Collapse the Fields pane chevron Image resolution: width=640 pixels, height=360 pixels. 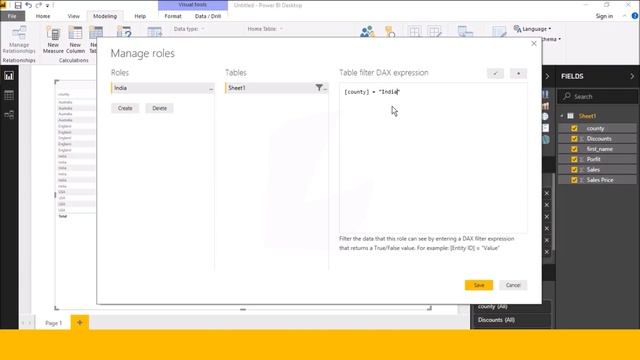tap(632, 76)
